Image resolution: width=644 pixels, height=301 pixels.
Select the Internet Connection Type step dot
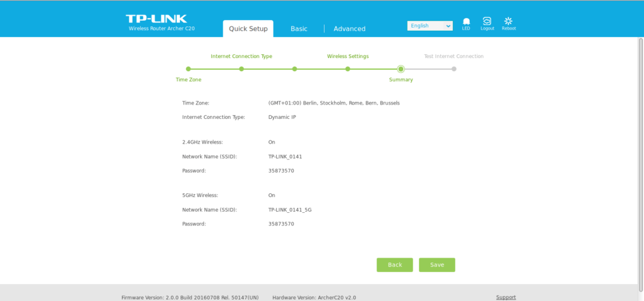pos(241,69)
